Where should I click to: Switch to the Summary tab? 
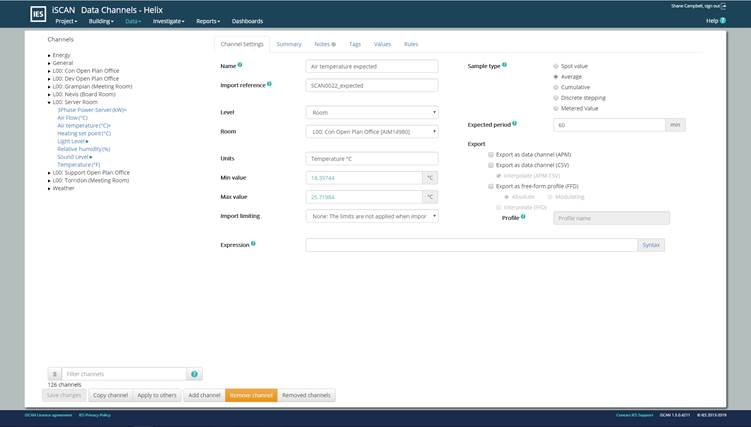pyautogui.click(x=289, y=44)
